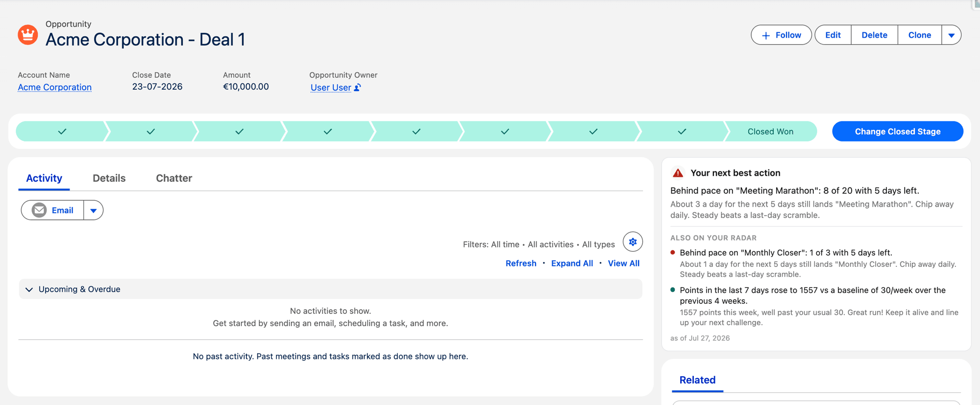
Task: Switch to the Chatter tab
Action: pos(174,178)
